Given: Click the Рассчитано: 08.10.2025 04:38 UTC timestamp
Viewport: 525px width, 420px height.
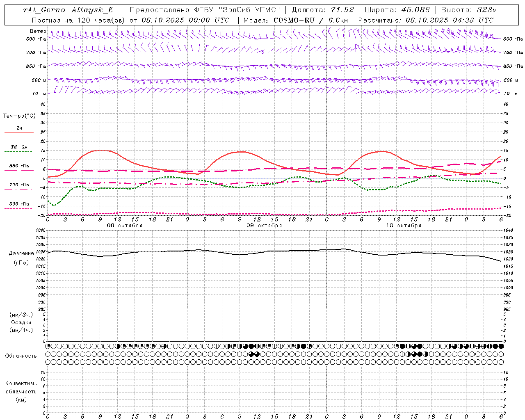Looking at the screenshot, I should [x=426, y=20].
